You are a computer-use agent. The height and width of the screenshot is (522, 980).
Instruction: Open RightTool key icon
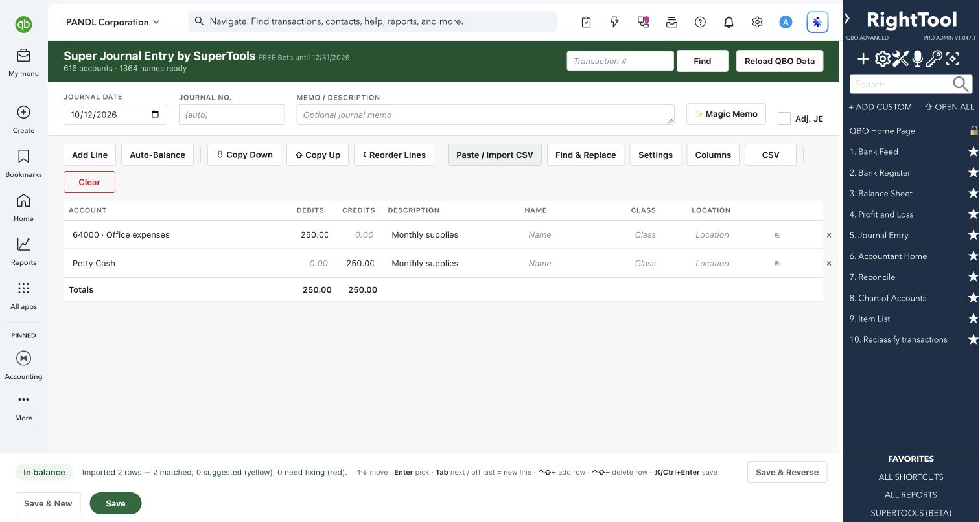933,59
